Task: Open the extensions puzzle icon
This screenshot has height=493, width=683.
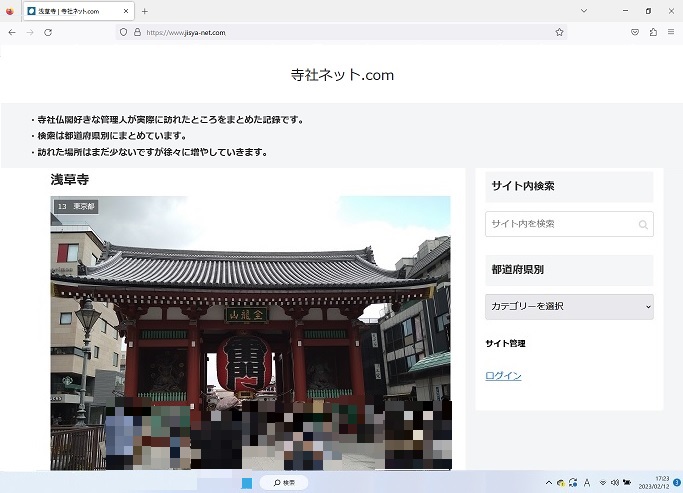Action: coord(653,32)
